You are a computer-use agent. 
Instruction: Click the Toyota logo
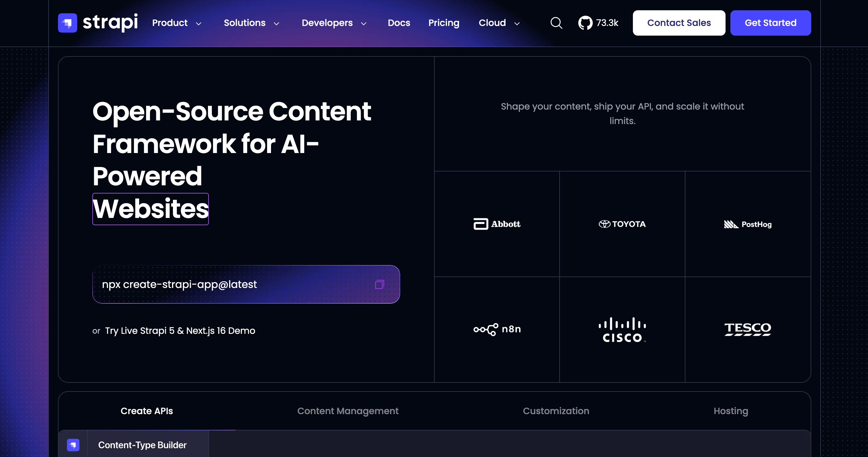[622, 224]
